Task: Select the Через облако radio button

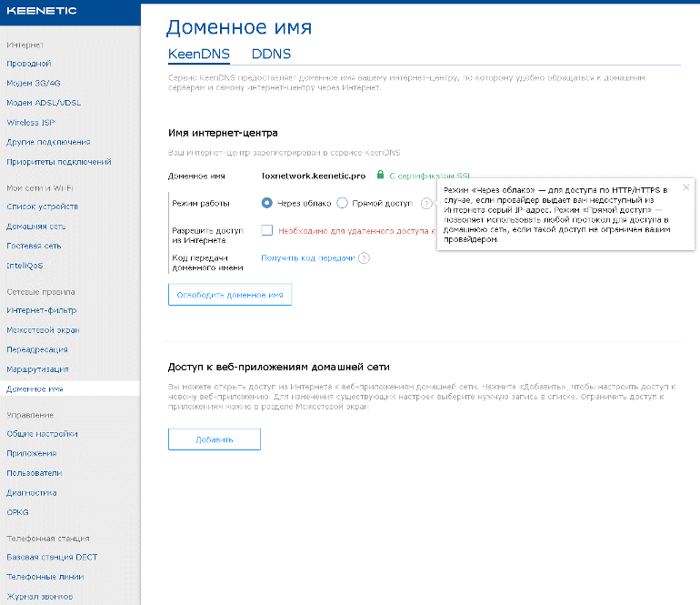Action: [267, 203]
